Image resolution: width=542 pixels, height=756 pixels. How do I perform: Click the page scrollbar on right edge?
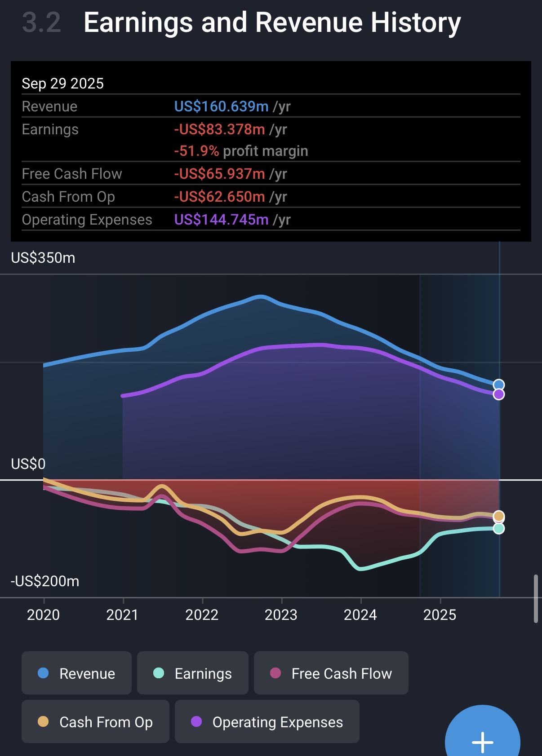coord(535,598)
